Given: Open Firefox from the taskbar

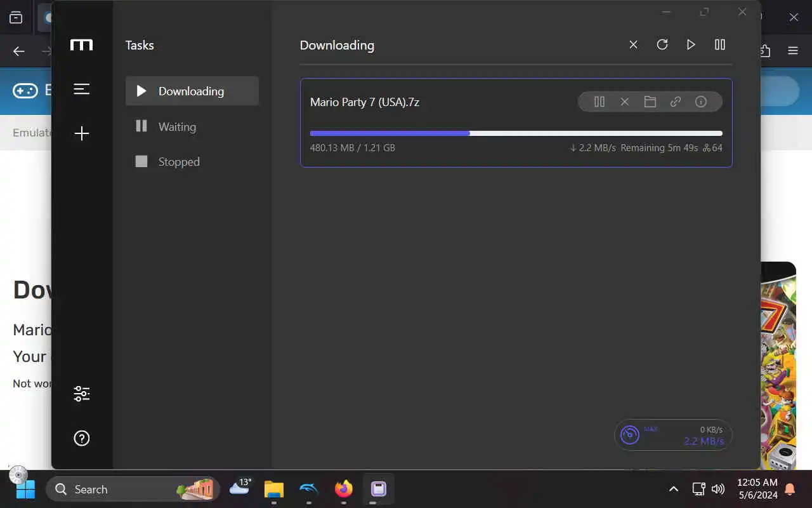Looking at the screenshot, I should pyautogui.click(x=343, y=489).
